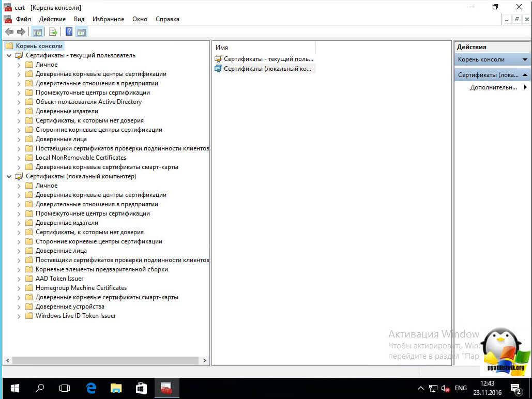Click the Show/Hide Action Pane toolbar icon

tap(81, 32)
